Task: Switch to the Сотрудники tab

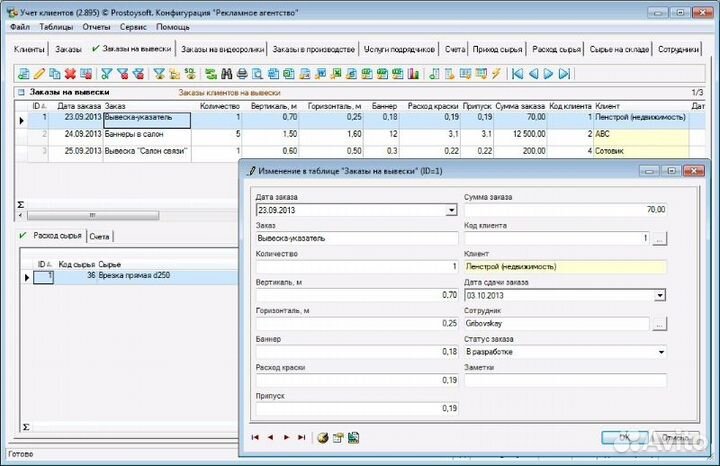Action: coord(679,48)
